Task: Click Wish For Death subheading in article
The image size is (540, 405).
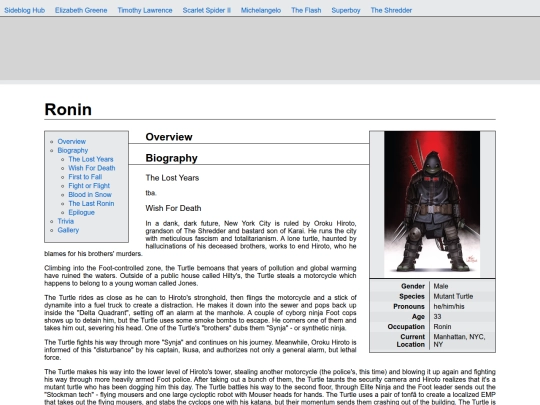Action: (173, 208)
